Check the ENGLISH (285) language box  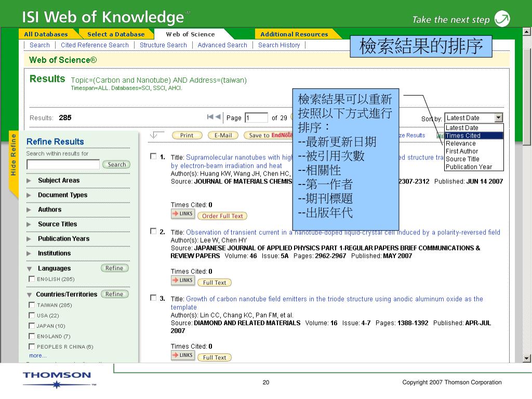32,279
